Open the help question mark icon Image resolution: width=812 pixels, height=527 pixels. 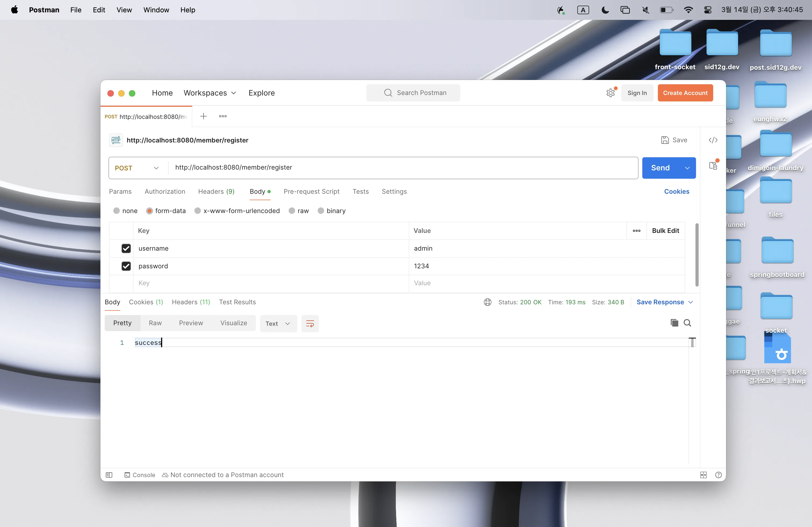coord(718,475)
